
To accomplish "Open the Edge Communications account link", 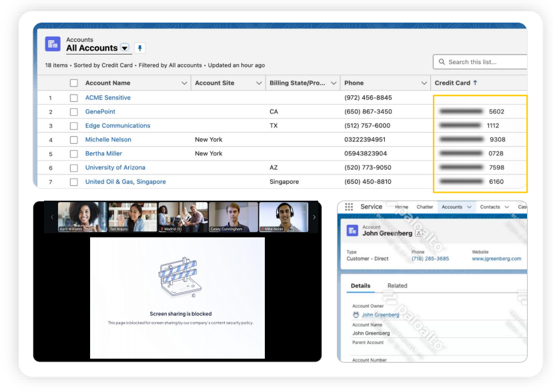I will pyautogui.click(x=117, y=126).
